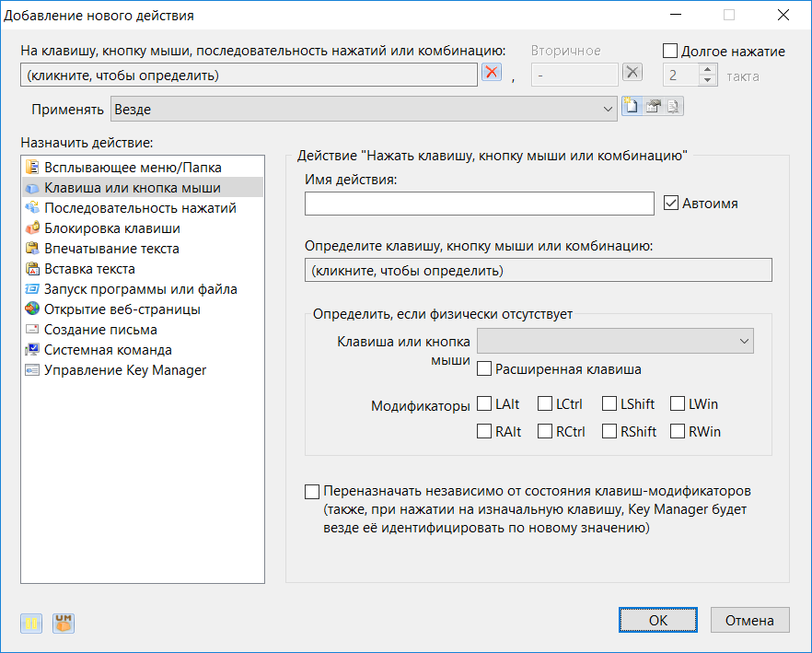Select Запуск программы или файла action
Image resolution: width=812 pixels, height=653 pixels.
(x=140, y=289)
